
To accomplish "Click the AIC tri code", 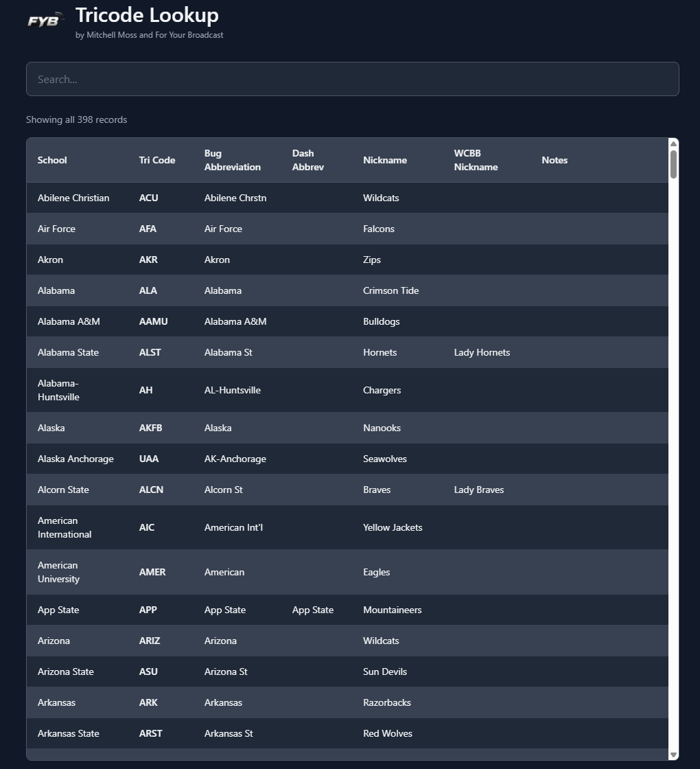I will 147,527.
